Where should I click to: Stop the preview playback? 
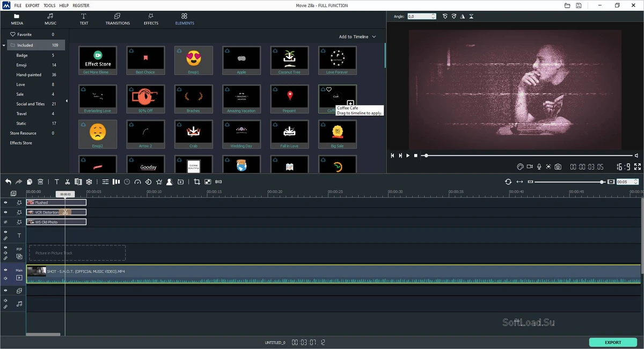[x=415, y=156]
